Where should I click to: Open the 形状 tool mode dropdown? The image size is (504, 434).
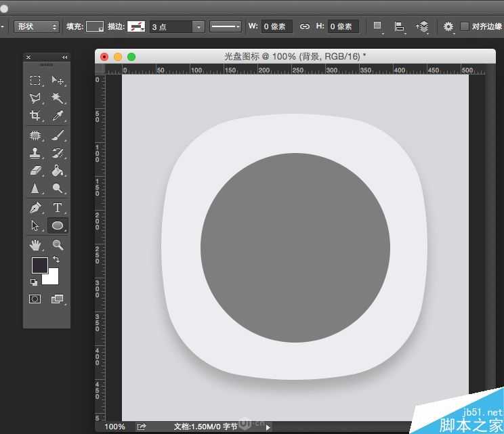[x=37, y=26]
